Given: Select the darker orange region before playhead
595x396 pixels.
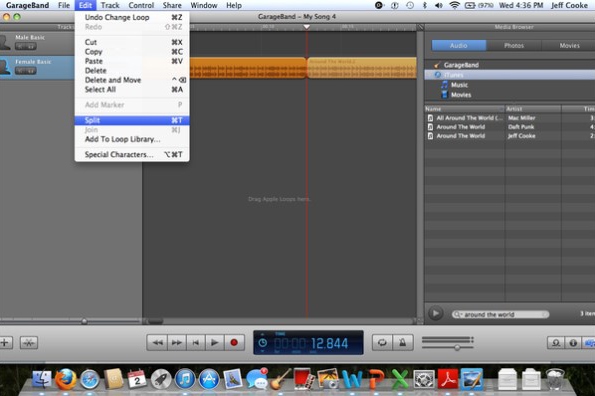Looking at the screenshot, I should [x=248, y=68].
